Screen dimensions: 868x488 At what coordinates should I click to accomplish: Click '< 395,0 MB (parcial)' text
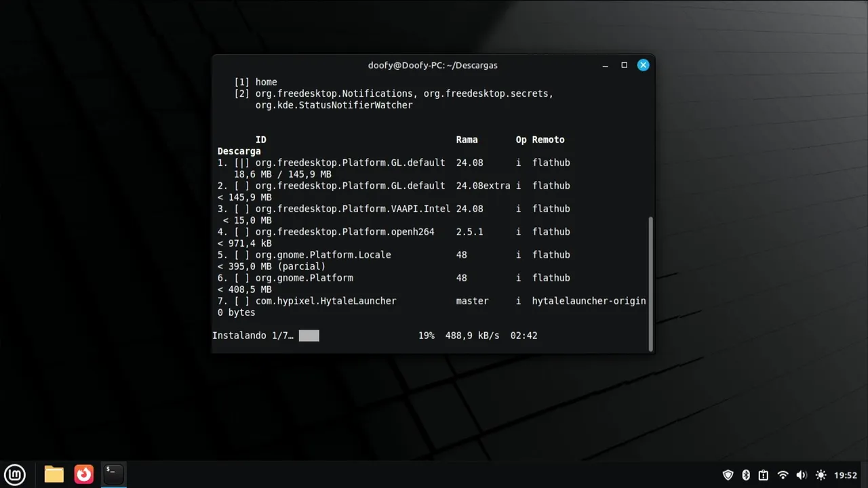(x=271, y=266)
